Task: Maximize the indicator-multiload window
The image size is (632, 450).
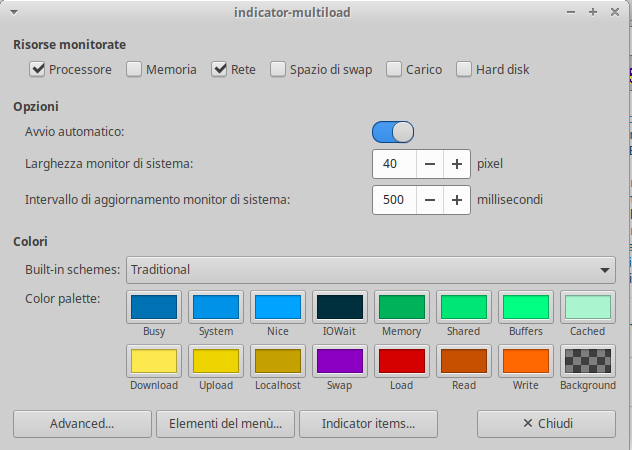Action: click(593, 12)
